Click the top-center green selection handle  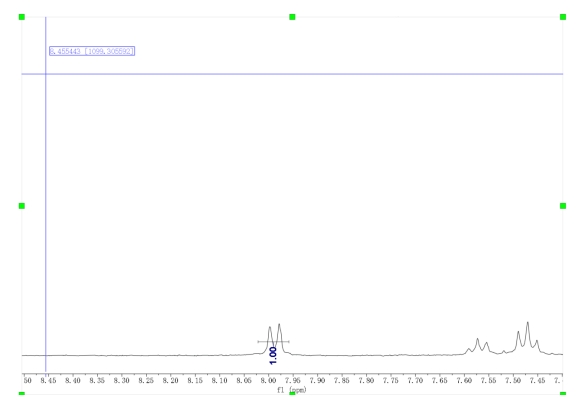[292, 17]
